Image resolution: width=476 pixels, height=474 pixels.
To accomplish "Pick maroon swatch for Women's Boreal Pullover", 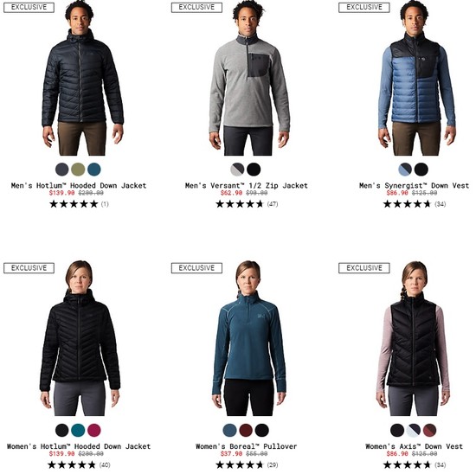I will (246, 430).
